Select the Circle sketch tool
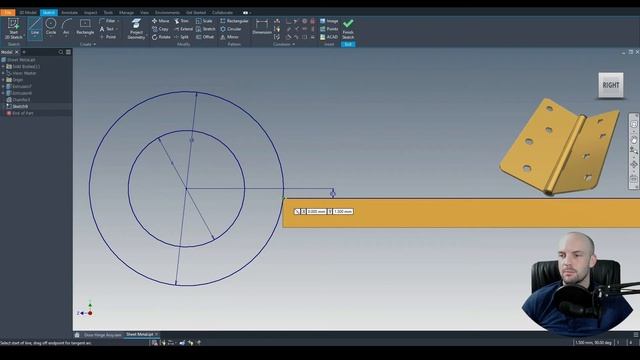Viewport: 640px width, 360px height. tap(51, 27)
